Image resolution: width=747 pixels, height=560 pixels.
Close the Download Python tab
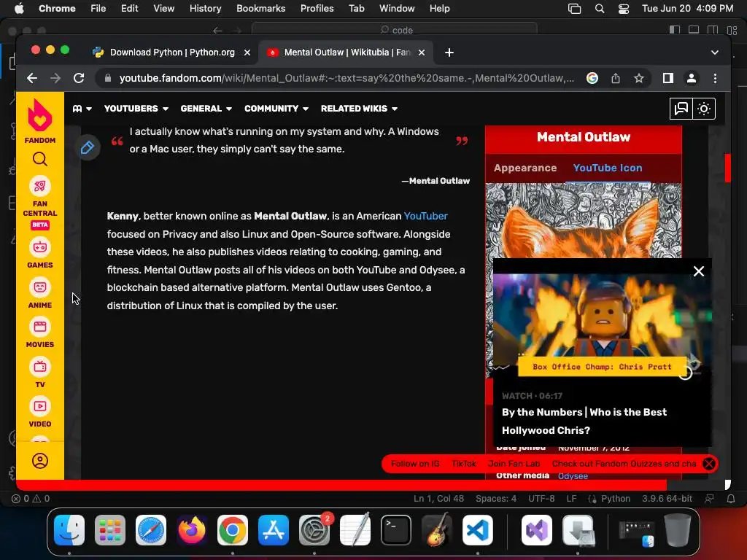247,52
